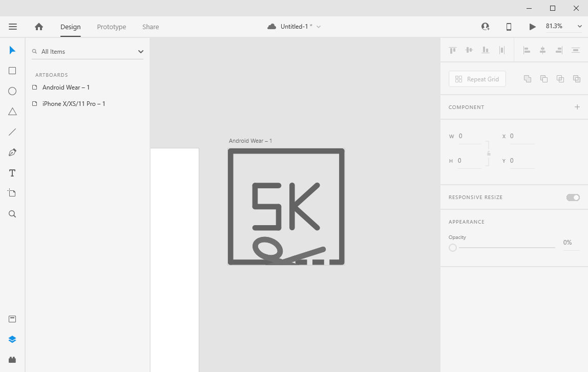The width and height of the screenshot is (588, 372).
Task: Open the zoom level dropdown arrow
Action: pos(579,26)
